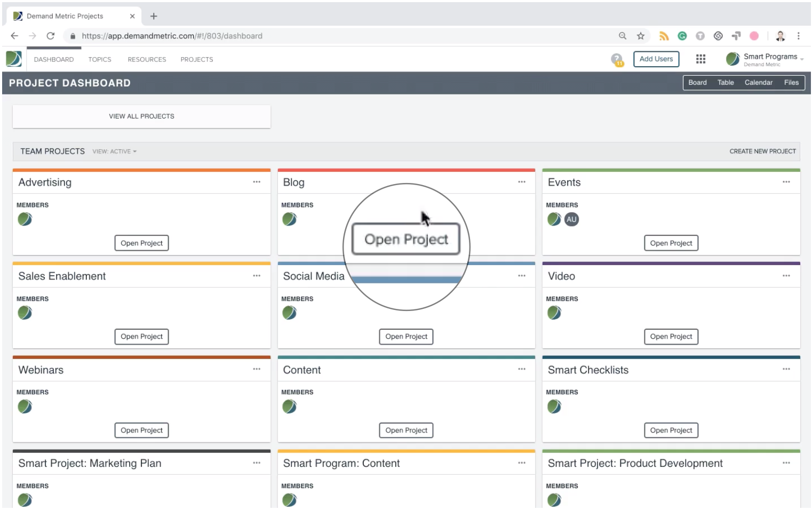This screenshot has width=812, height=510.
Task: Switch to Table view
Action: [726, 83]
